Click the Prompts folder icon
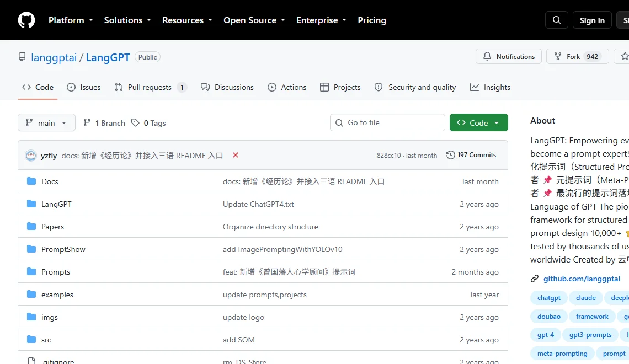Screen dimensions: 629x364 point(31,271)
